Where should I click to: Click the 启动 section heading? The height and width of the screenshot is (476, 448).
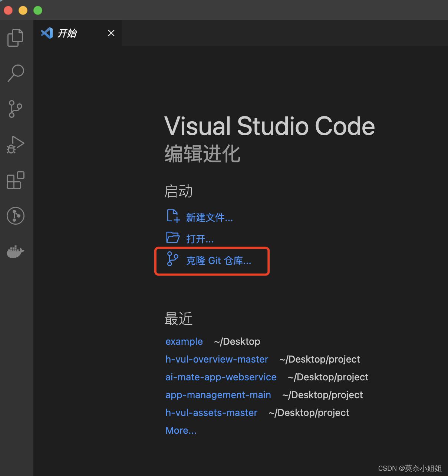coord(178,191)
